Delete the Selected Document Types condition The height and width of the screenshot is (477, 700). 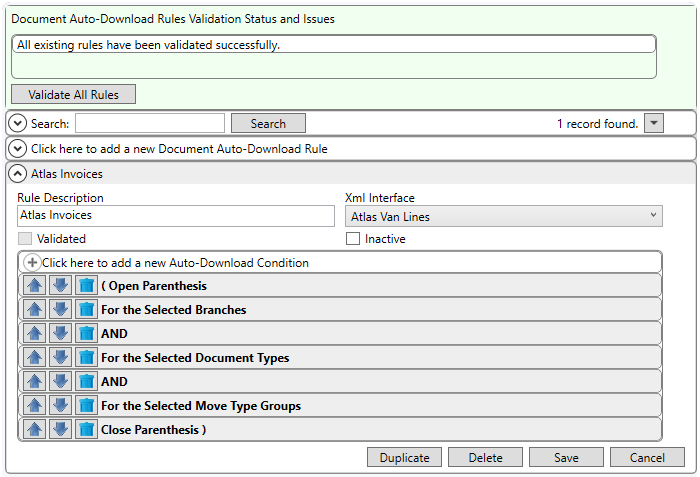tap(86, 357)
